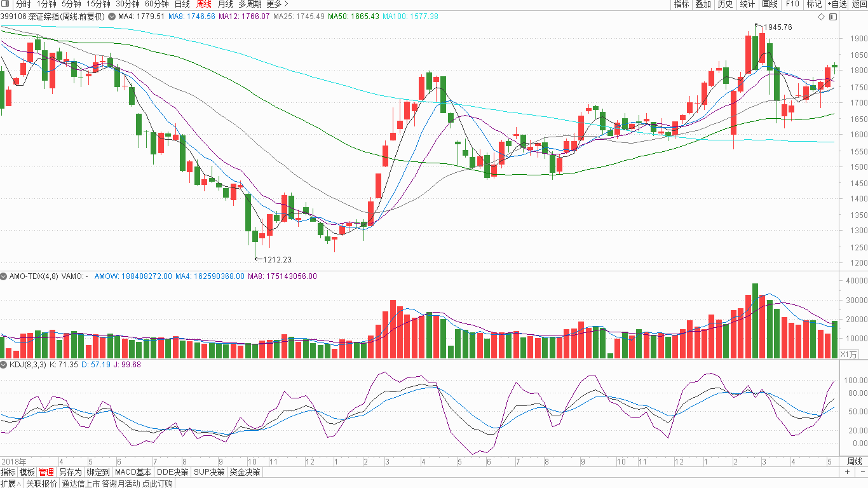The height and width of the screenshot is (488, 868).
Task: Open the KDJ indicator dropdown arrow
Action: (4, 365)
